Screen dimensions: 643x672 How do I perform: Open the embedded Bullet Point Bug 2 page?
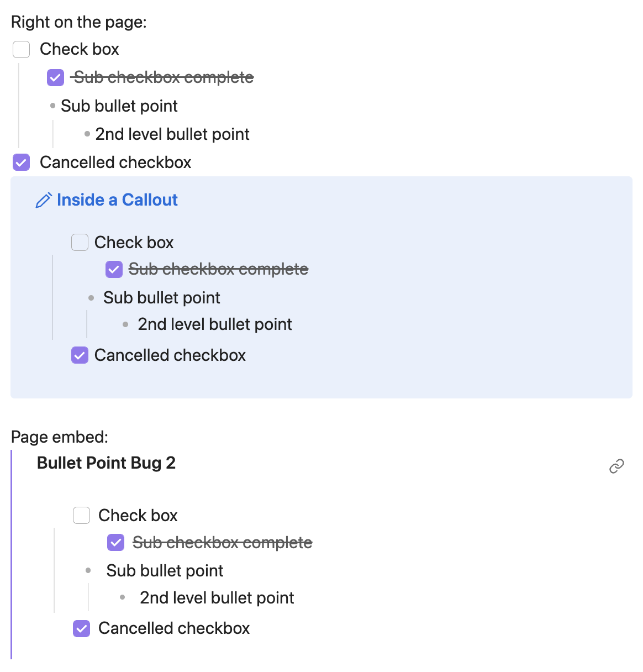click(106, 463)
